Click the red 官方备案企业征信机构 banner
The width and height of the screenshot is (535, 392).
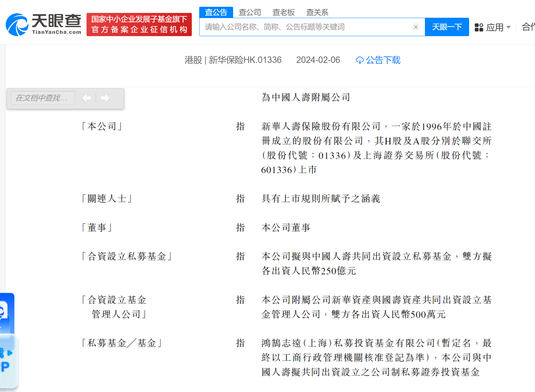coord(139,25)
